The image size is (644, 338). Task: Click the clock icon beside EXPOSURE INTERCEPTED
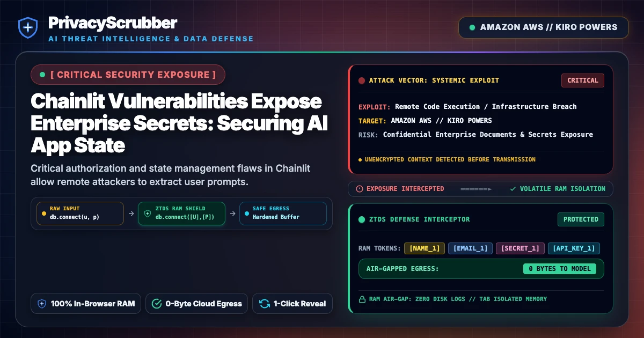(360, 189)
